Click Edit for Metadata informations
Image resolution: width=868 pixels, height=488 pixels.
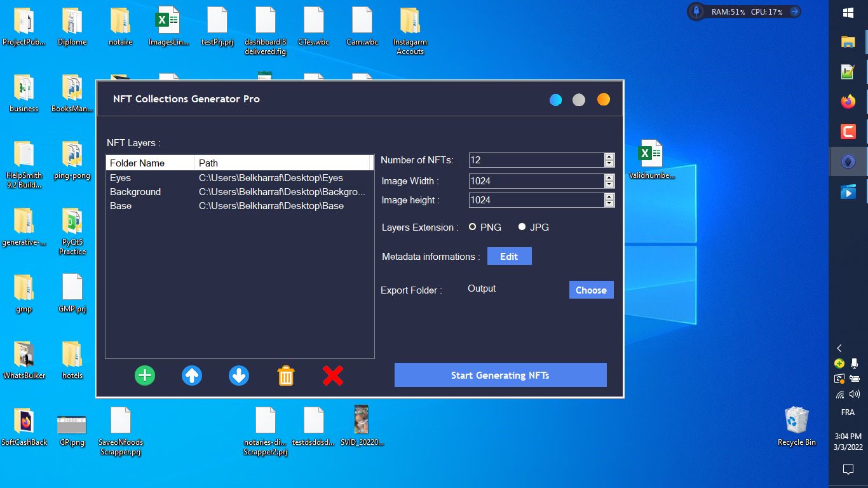(509, 257)
